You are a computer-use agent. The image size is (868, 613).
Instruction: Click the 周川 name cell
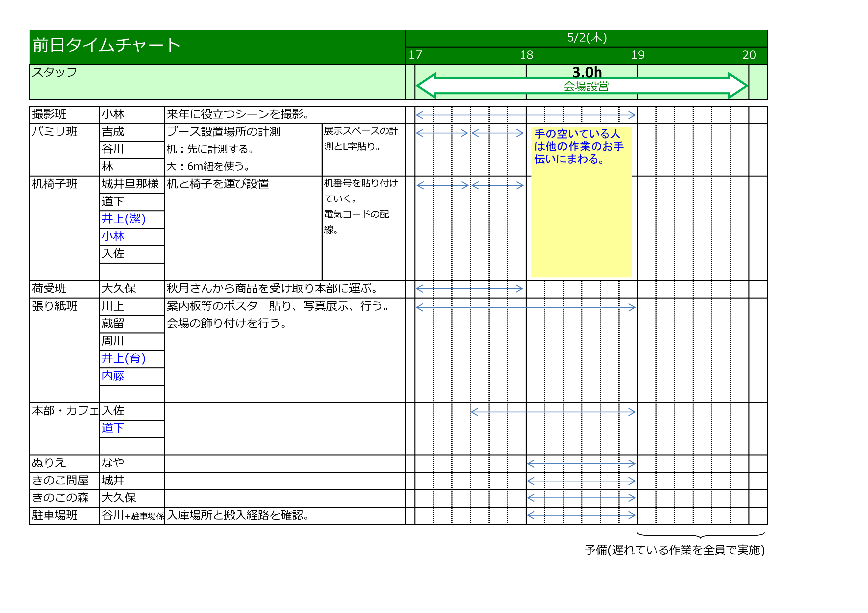point(132,341)
